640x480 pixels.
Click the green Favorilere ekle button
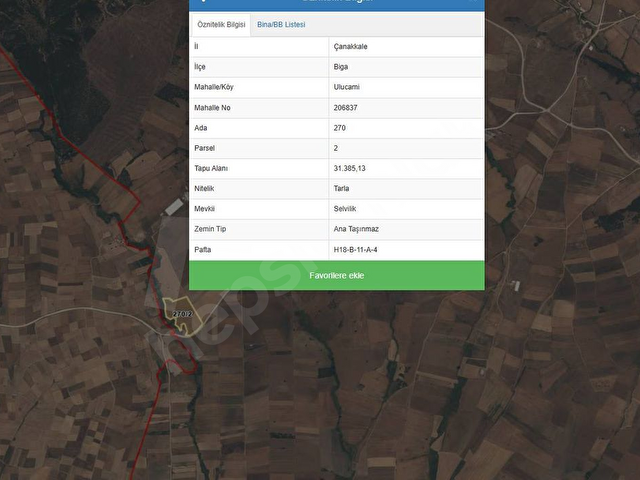pyautogui.click(x=337, y=276)
